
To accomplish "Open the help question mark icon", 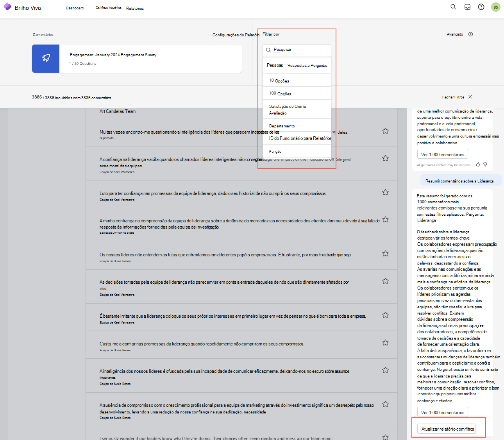I will pyautogui.click(x=481, y=7).
